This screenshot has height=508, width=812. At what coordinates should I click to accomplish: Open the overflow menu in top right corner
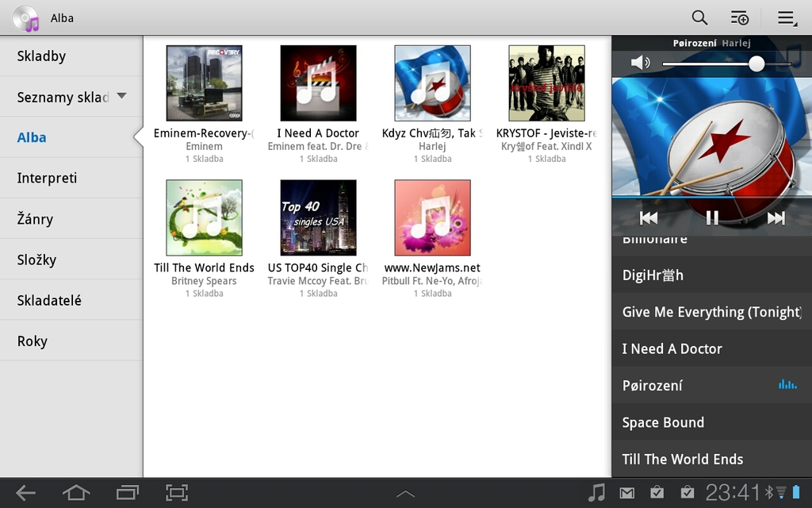784,17
